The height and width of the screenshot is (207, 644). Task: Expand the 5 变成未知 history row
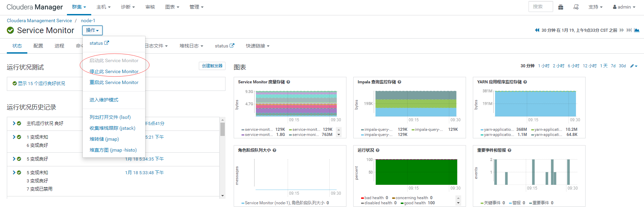14,172
